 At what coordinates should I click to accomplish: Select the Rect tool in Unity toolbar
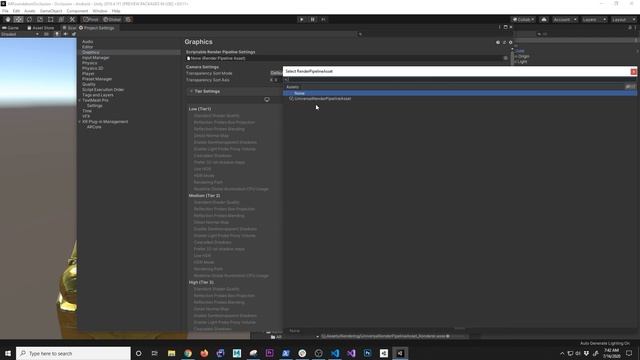[x=50, y=20]
